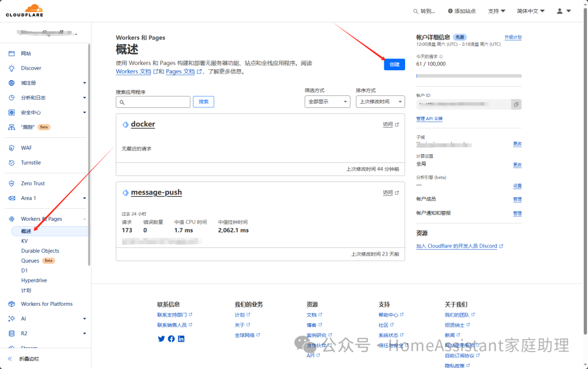The width and height of the screenshot is (588, 369).
Task: Select Queues in sidebar
Action: [30, 261]
